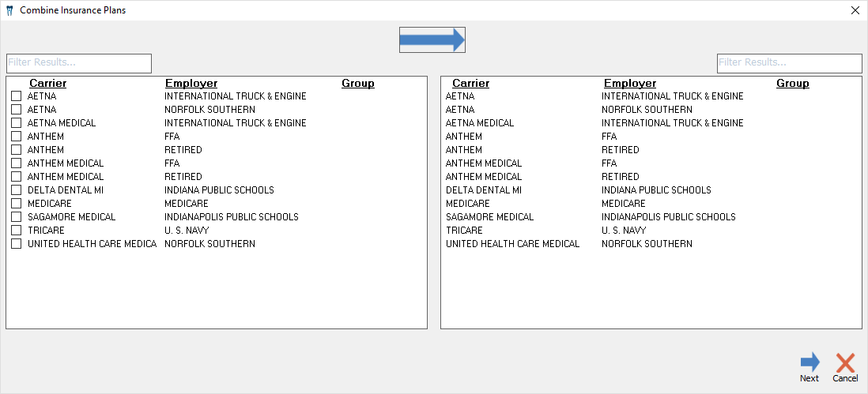Sort left list by Carrier header
The image size is (868, 394).
47,84
